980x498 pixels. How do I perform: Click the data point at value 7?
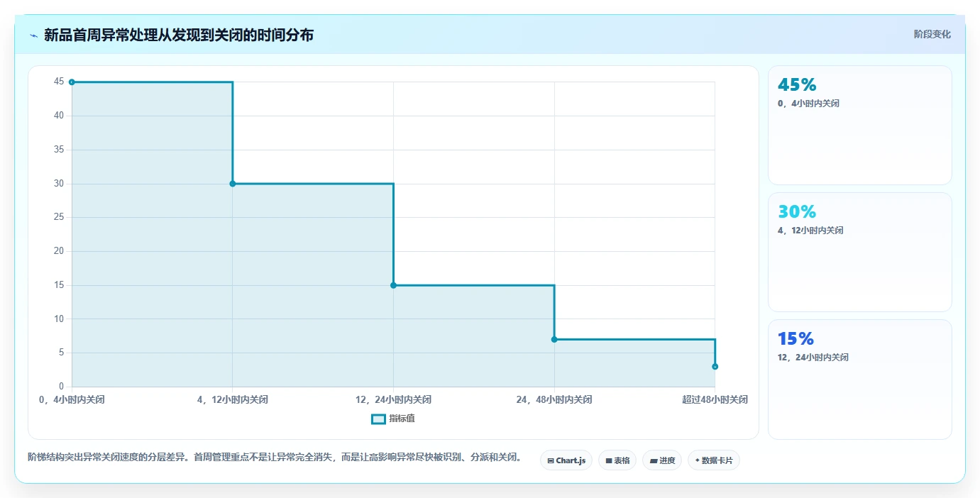(x=554, y=339)
